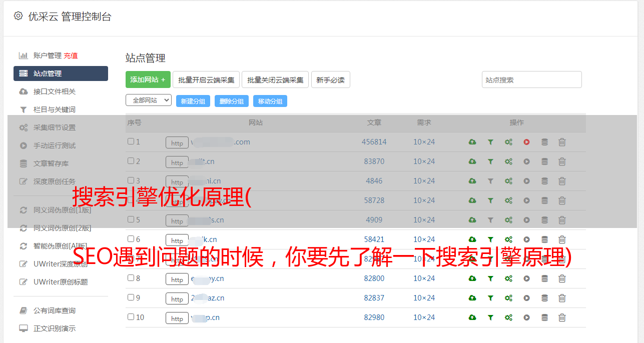Viewport: 644px width, 343px height.
Task: Open 手动运行测试 in the sidebar
Action: pyautogui.click(x=55, y=145)
